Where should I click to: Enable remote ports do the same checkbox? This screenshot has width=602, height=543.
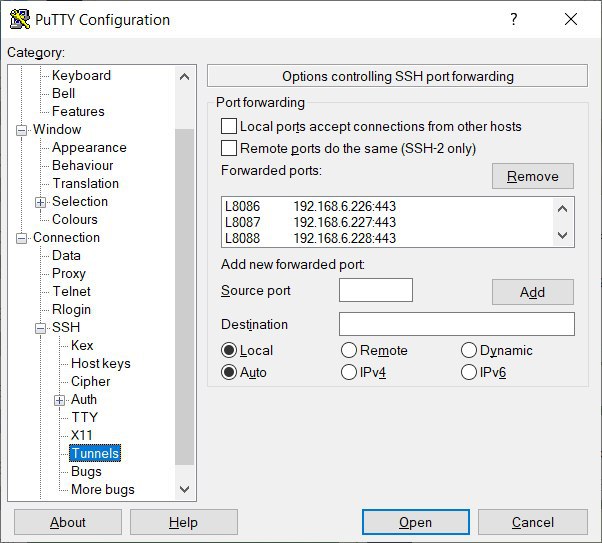pyautogui.click(x=229, y=148)
